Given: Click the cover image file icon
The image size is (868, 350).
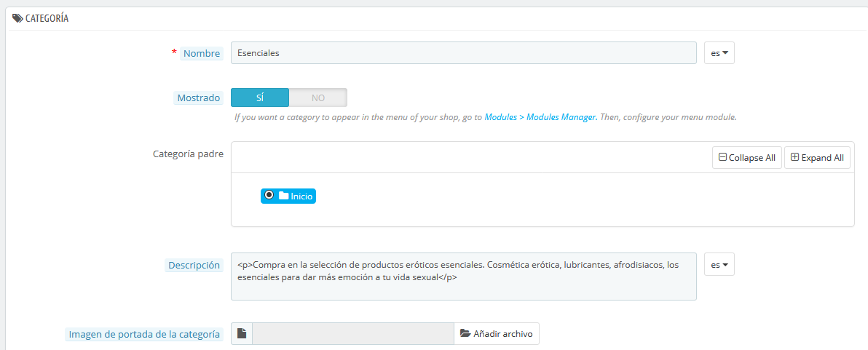Looking at the screenshot, I should [x=241, y=334].
